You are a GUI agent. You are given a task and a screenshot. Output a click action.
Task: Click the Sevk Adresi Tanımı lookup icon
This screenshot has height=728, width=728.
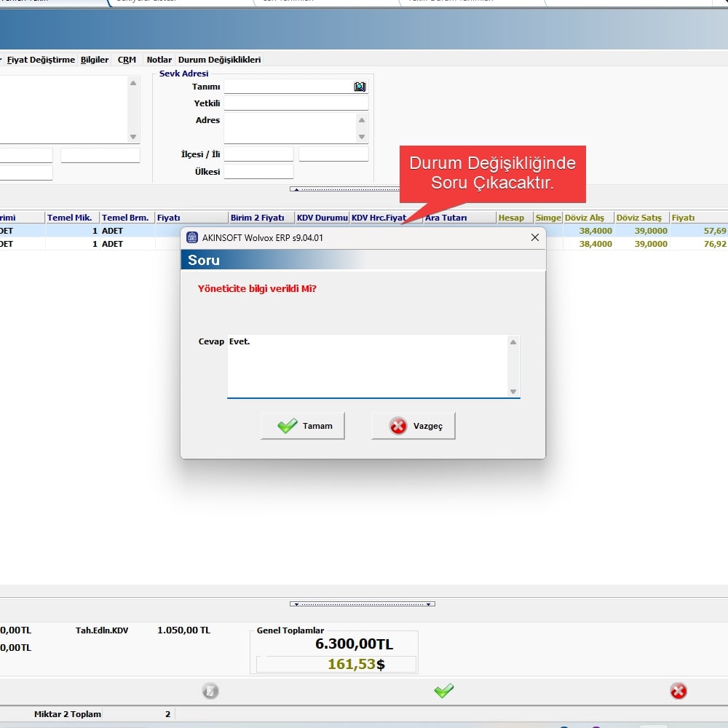click(360, 87)
